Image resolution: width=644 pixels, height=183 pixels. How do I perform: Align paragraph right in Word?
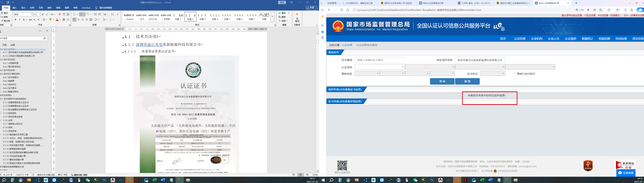coord(82,20)
